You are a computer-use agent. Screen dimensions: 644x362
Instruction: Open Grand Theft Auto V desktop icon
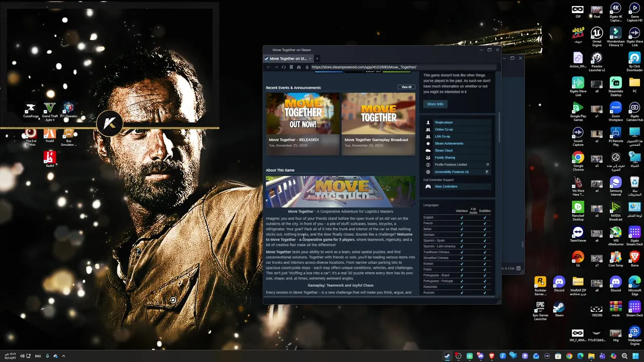[x=50, y=111]
